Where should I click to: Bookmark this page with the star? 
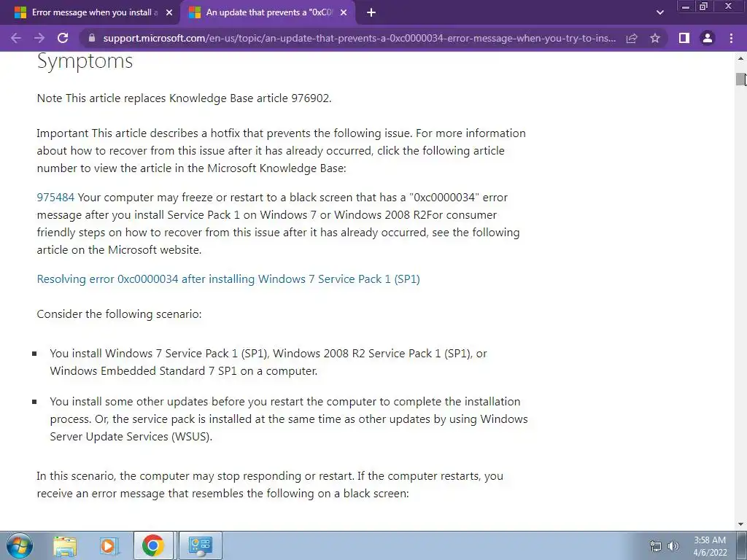[x=655, y=38]
